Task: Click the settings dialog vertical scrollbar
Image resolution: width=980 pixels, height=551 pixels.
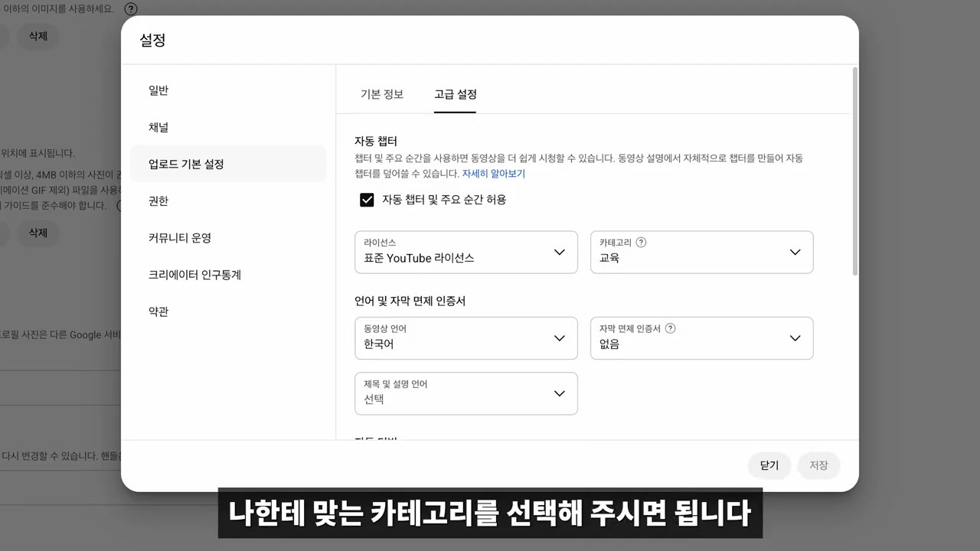Action: 855,171
